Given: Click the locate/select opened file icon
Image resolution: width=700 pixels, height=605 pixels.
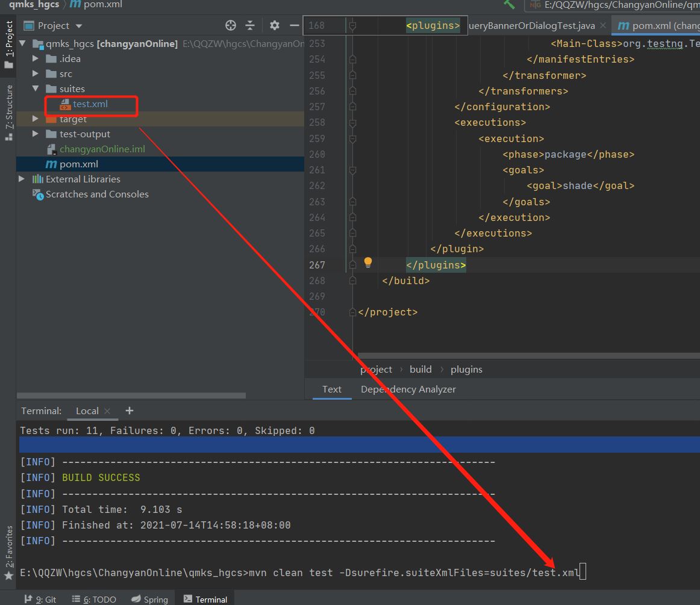Looking at the screenshot, I should coord(230,25).
